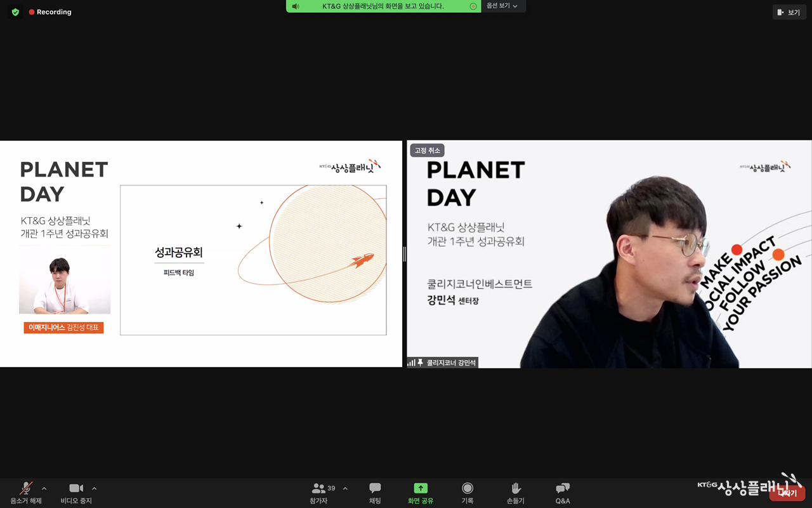Leave the meeting with 나가기

[x=787, y=493]
